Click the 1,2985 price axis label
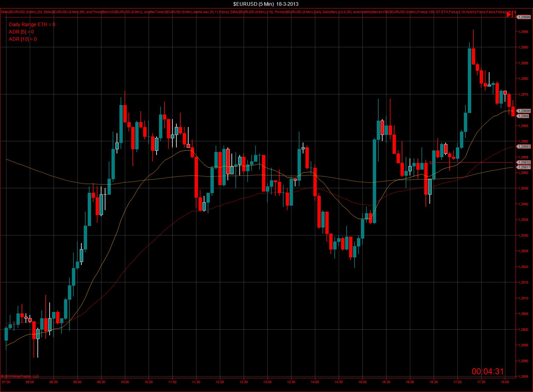This screenshot has width=533, height=392. click(x=524, y=63)
